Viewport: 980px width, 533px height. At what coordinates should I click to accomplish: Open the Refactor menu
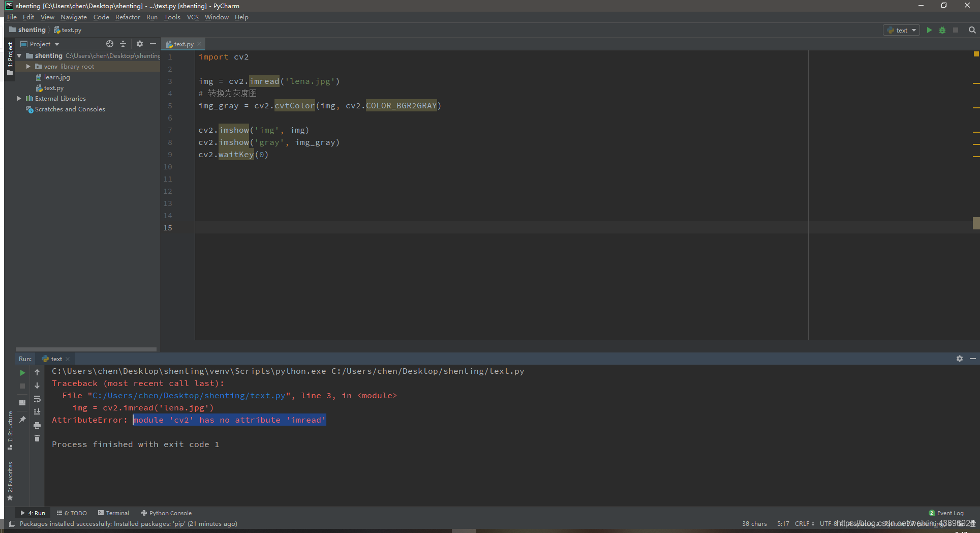coord(128,17)
